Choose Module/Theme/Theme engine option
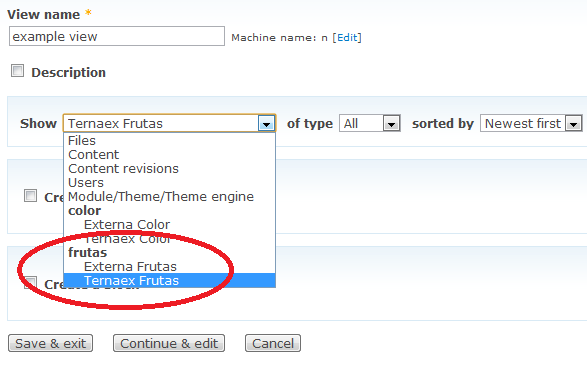Viewport: 587px width, 367px height. (x=170, y=197)
